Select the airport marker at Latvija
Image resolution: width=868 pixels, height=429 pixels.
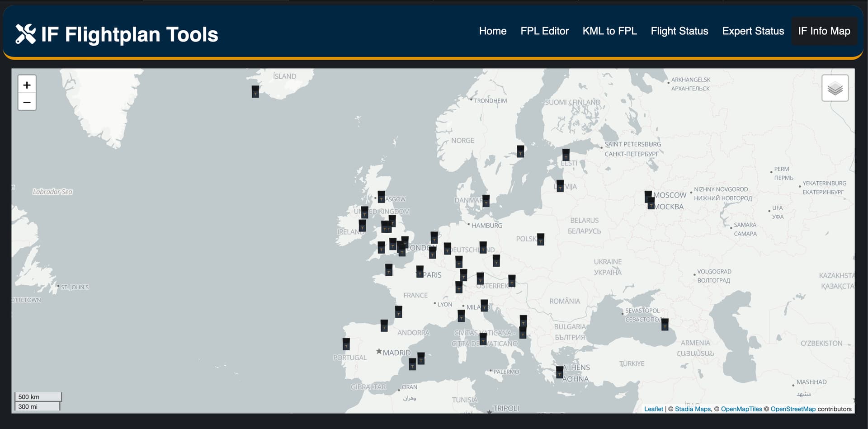pyautogui.click(x=560, y=186)
